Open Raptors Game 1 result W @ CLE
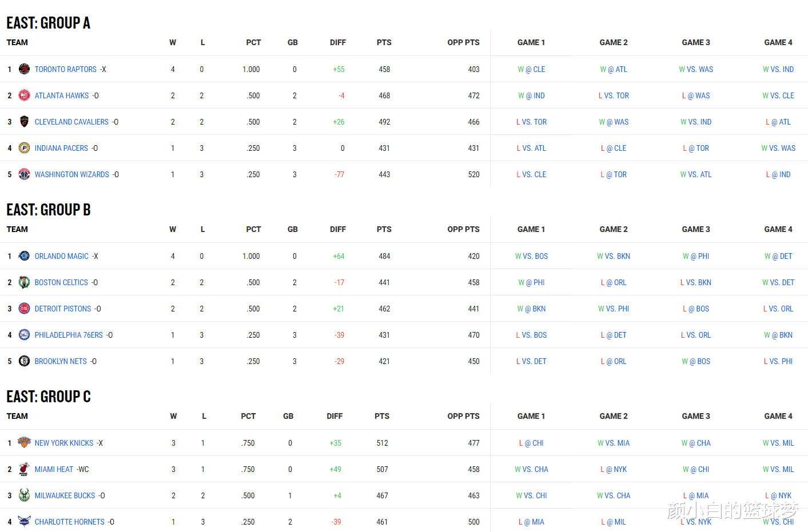Viewport: 808px width, 532px height. (531, 69)
